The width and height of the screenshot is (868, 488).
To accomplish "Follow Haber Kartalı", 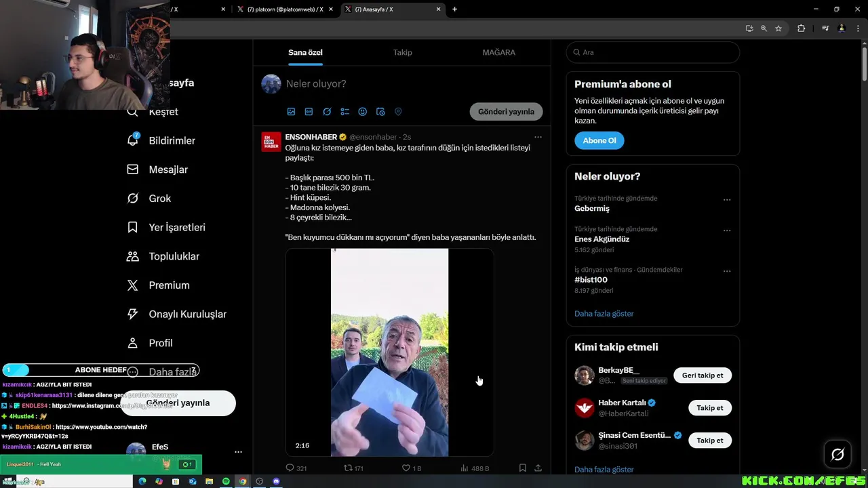I will point(710,408).
